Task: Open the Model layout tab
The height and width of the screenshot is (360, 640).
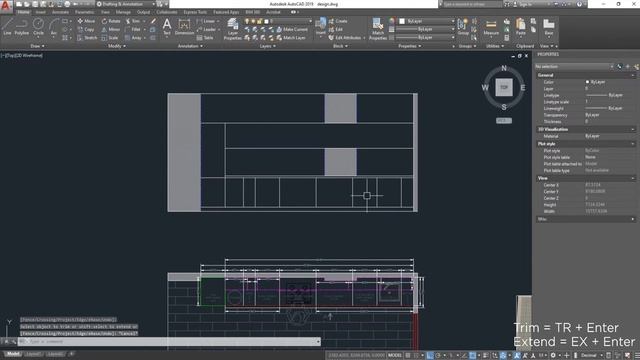Action: pyautogui.click(x=13, y=354)
